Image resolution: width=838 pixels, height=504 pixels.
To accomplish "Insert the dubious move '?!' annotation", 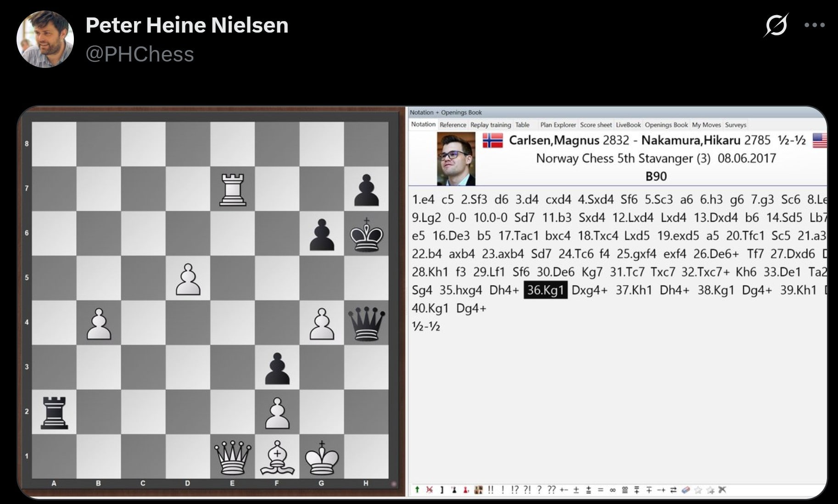I will 527,490.
